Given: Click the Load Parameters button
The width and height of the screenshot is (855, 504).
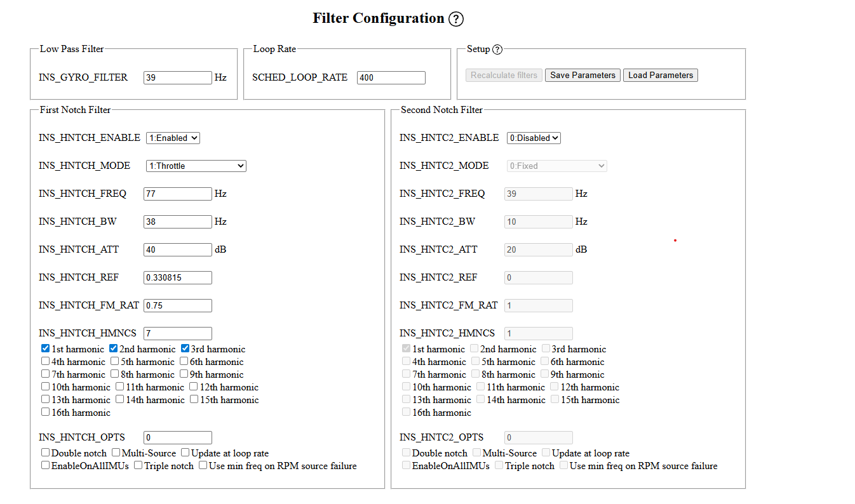Looking at the screenshot, I should point(660,75).
